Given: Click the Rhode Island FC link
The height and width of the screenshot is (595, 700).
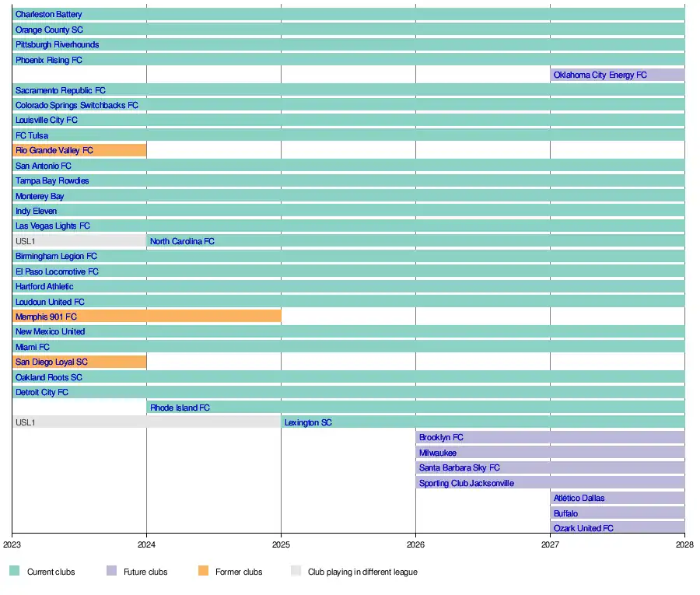Looking at the screenshot, I should pos(180,408).
